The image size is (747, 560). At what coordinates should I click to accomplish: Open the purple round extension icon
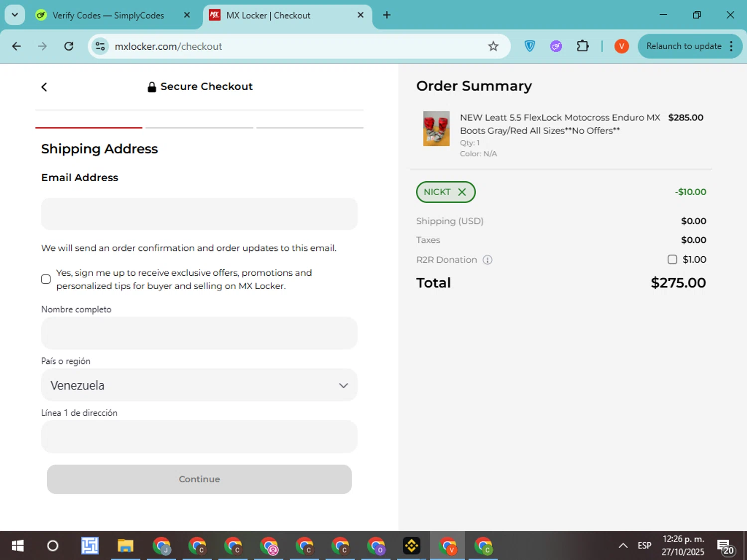[x=556, y=46]
